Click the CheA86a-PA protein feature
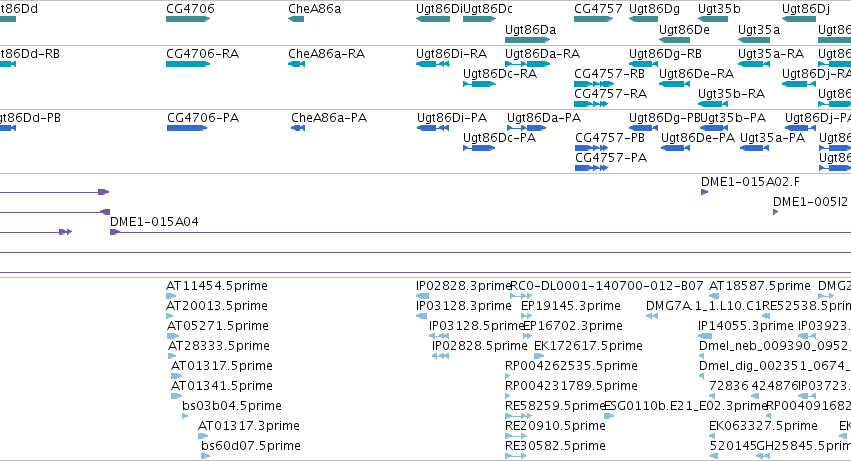 (298, 128)
